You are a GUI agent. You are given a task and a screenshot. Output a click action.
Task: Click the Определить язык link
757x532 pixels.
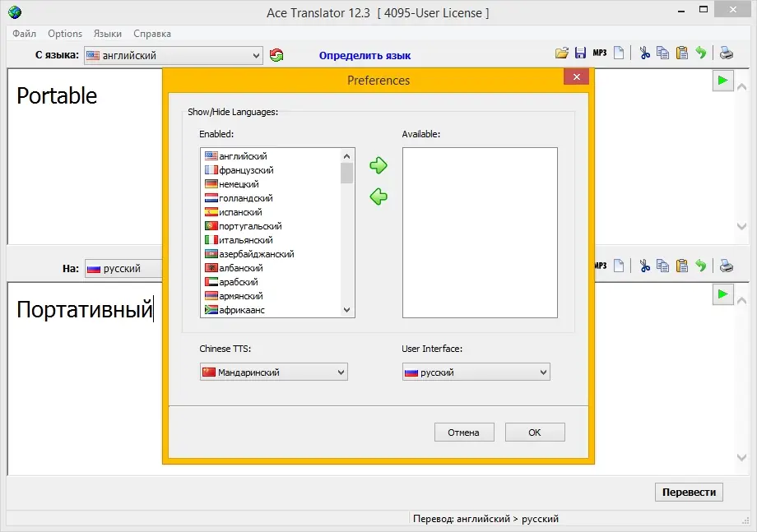[365, 55]
